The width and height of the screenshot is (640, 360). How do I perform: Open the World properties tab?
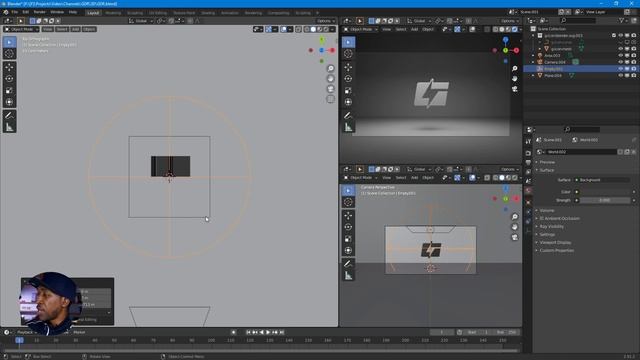point(528,191)
